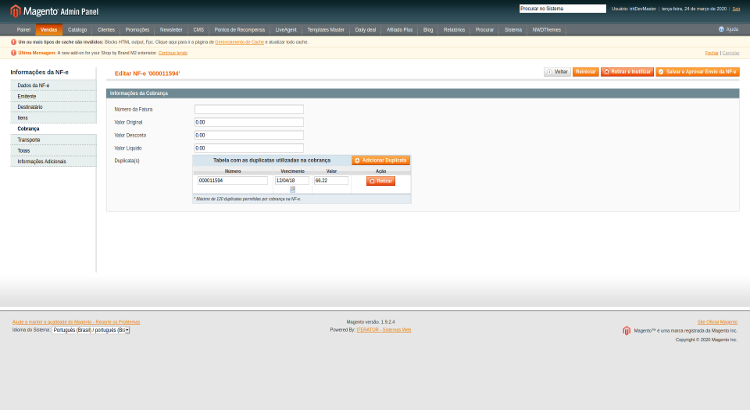This screenshot has height=410, width=750.
Task: Open the Sistema menu
Action: (x=513, y=30)
